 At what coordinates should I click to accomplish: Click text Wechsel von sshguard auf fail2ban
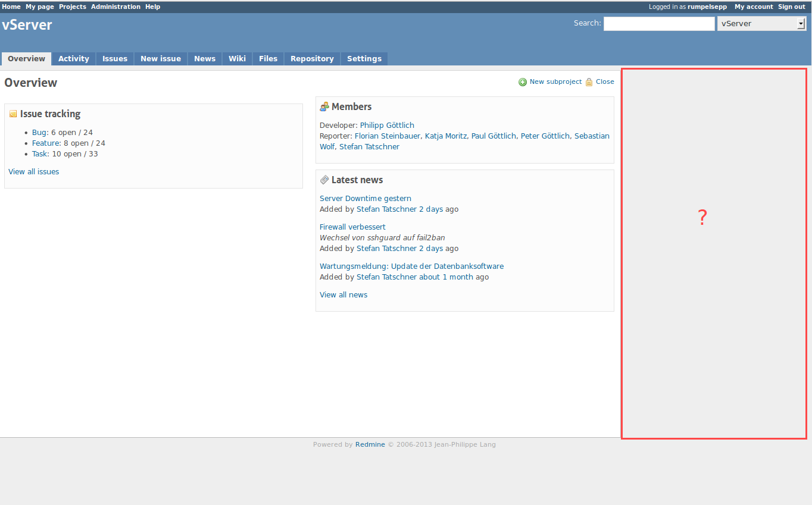[x=382, y=238]
